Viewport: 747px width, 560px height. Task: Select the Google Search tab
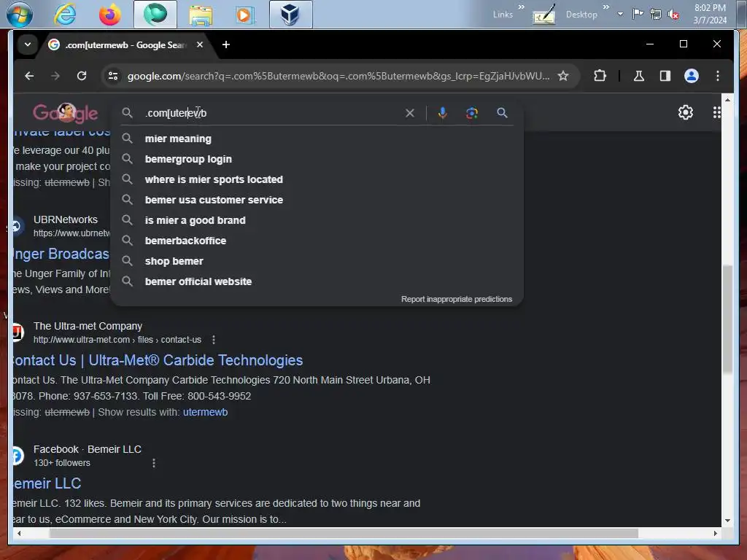pos(124,44)
